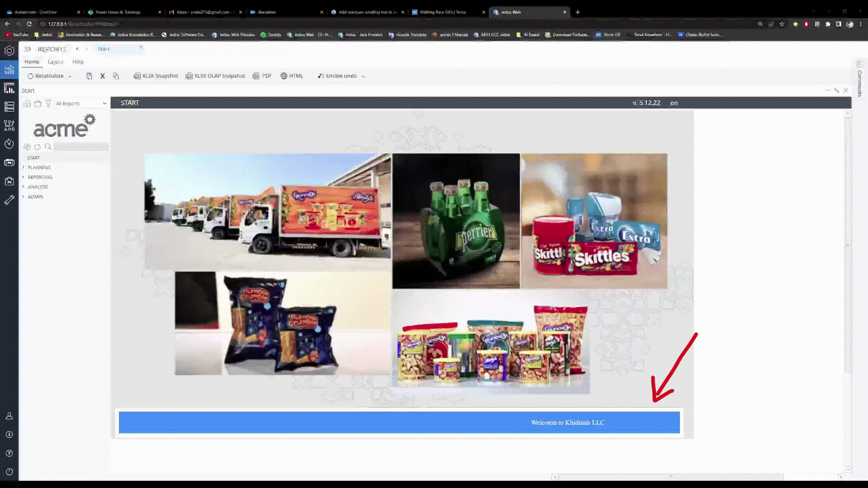The image size is (868, 488).
Task: Click the search magnifier in navigation panel
Action: [48, 147]
